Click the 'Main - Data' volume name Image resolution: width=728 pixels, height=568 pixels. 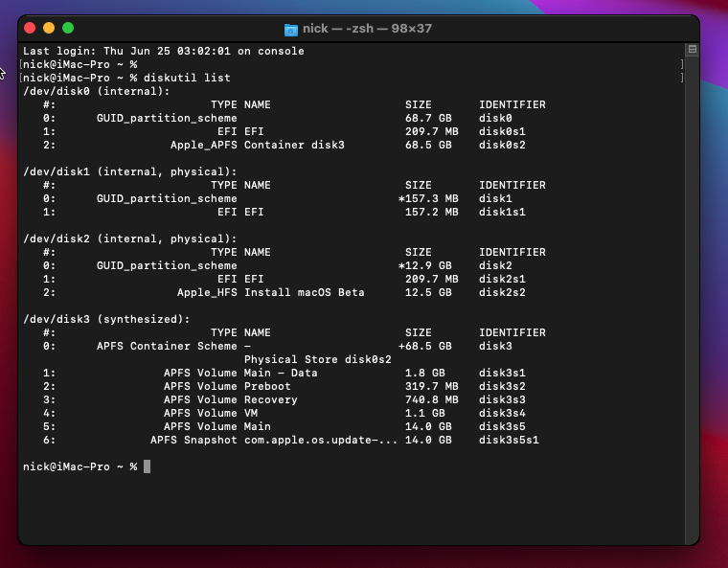pos(281,373)
